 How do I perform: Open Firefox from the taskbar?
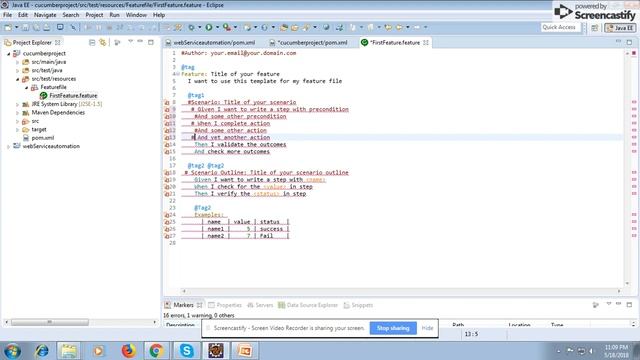click(x=128, y=351)
